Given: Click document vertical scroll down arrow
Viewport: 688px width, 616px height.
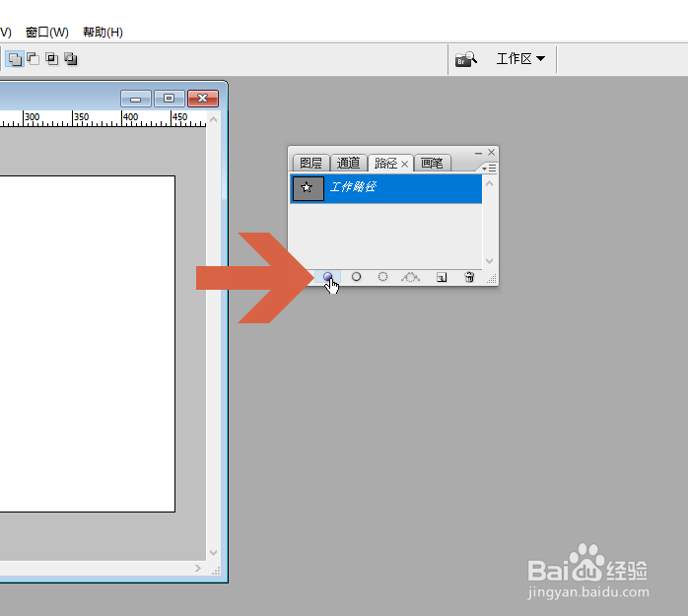Looking at the screenshot, I should [x=213, y=552].
